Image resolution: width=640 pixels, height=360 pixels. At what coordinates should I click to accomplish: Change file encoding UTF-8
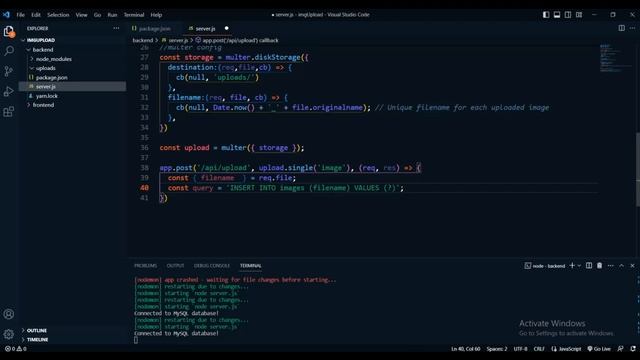point(520,349)
